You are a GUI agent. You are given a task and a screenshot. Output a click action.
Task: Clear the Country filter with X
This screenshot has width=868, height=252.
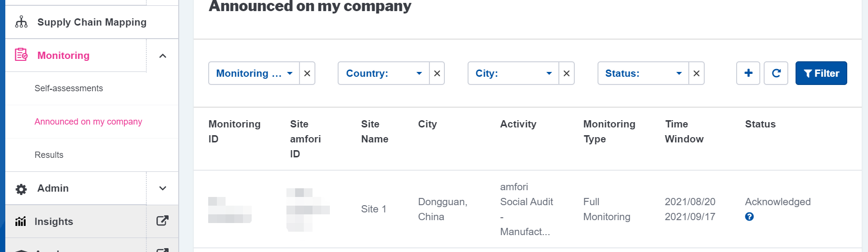[437, 73]
